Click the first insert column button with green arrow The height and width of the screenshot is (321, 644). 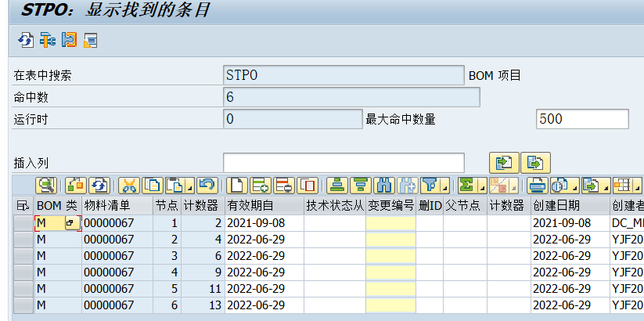click(505, 163)
